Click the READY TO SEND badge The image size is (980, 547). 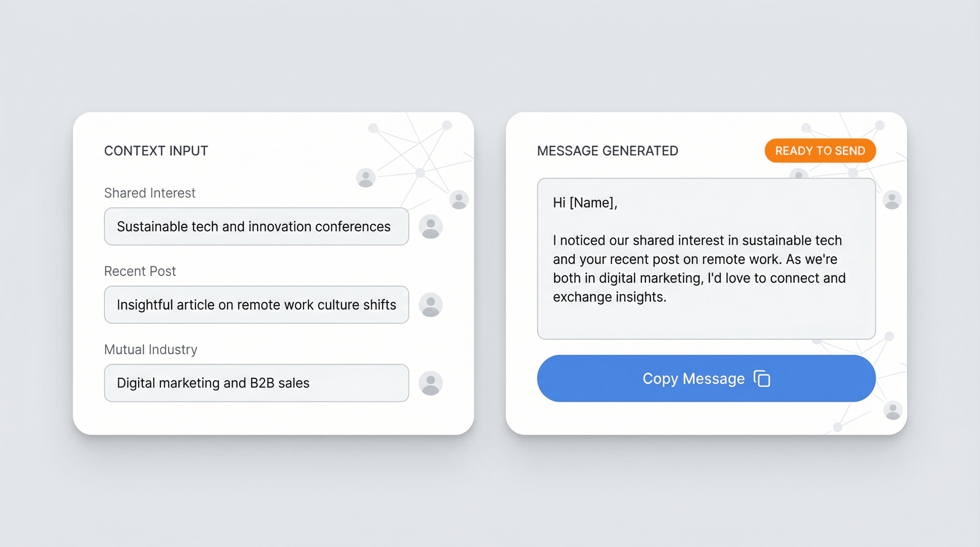[820, 151]
